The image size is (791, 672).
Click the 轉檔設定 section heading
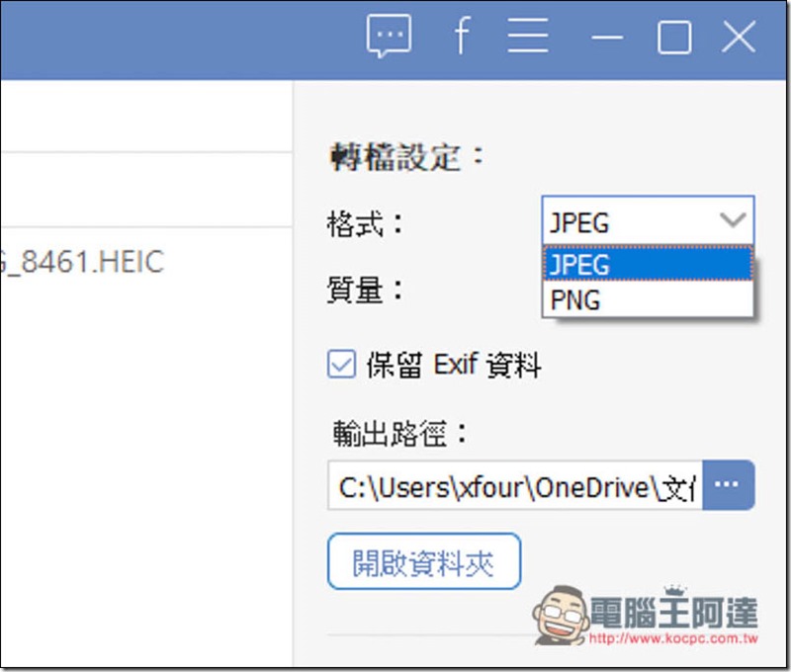point(406,157)
